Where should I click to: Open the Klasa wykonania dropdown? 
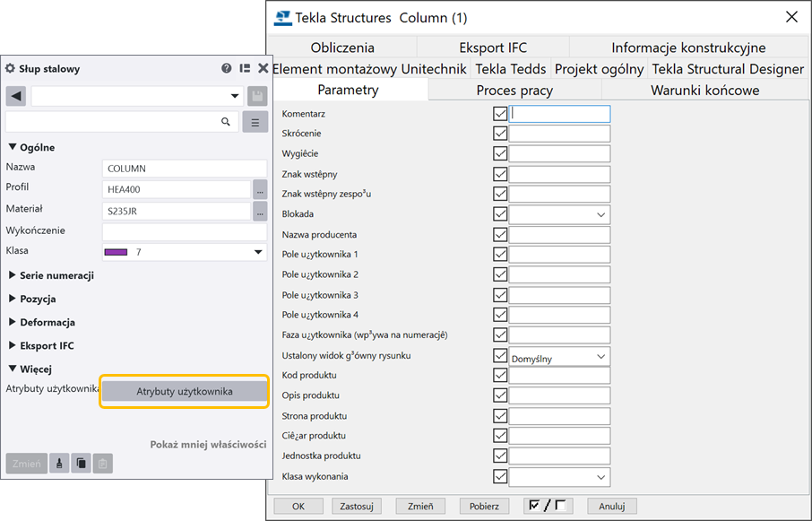[600, 477]
